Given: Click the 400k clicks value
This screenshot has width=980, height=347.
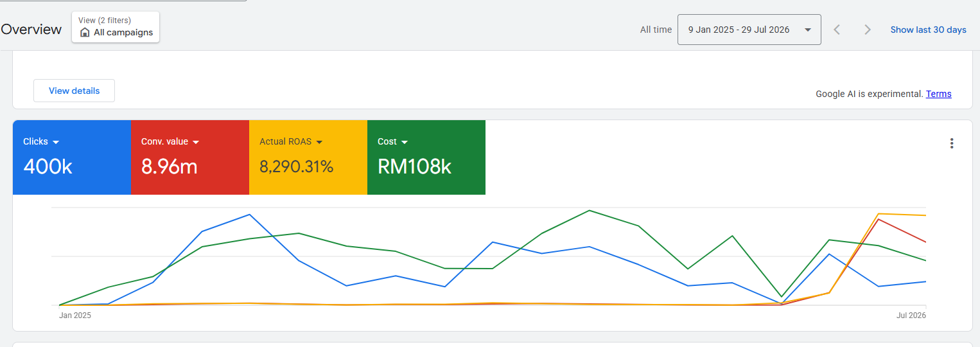Looking at the screenshot, I should coord(48,167).
